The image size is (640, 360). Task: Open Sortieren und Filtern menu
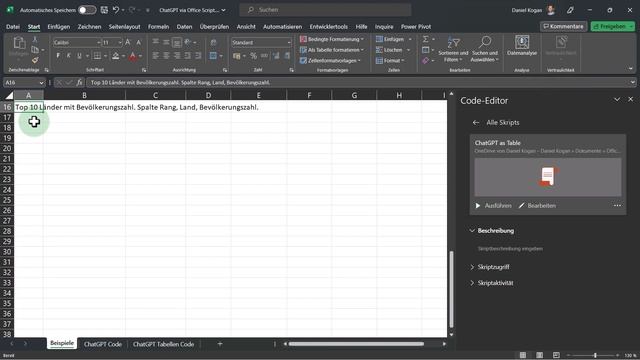[453, 50]
